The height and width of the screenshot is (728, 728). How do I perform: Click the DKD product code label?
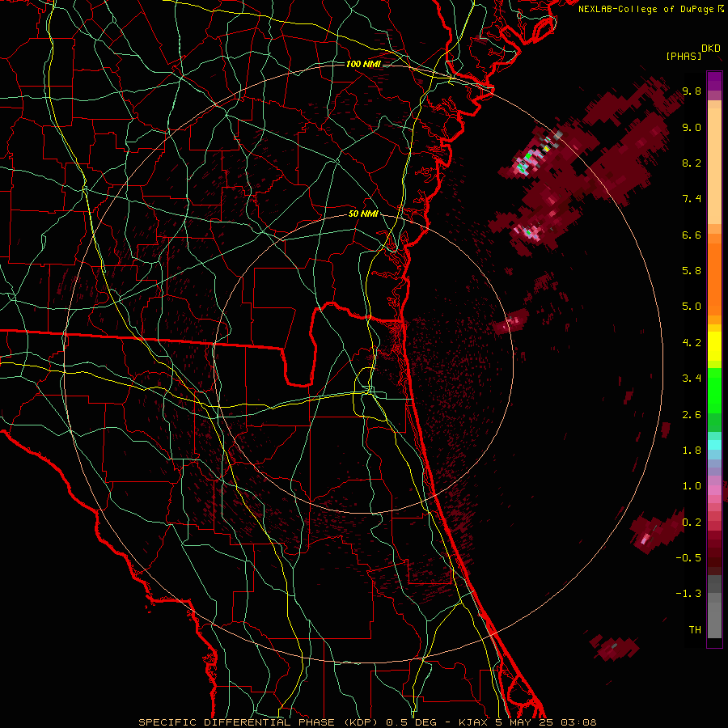coord(711,49)
